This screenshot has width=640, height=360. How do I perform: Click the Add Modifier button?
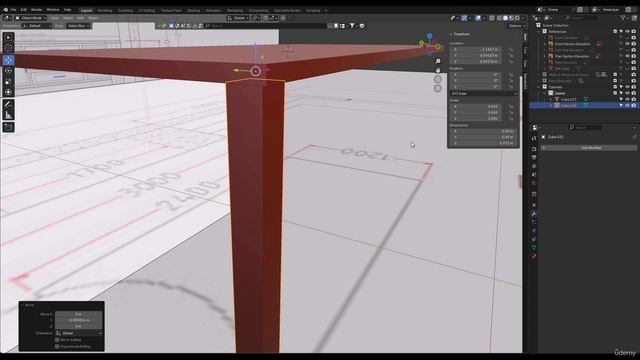(x=589, y=148)
